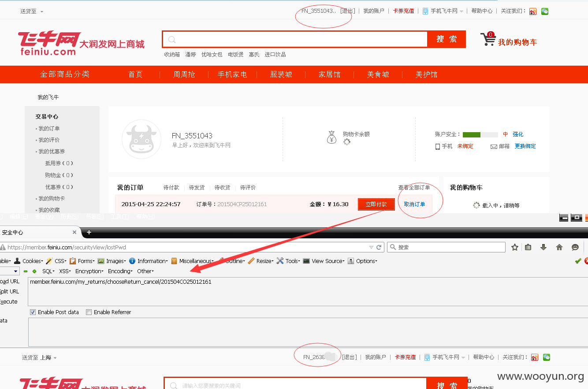588x389 pixels.
Task: Click the top 卡券充值 link
Action: click(x=404, y=11)
